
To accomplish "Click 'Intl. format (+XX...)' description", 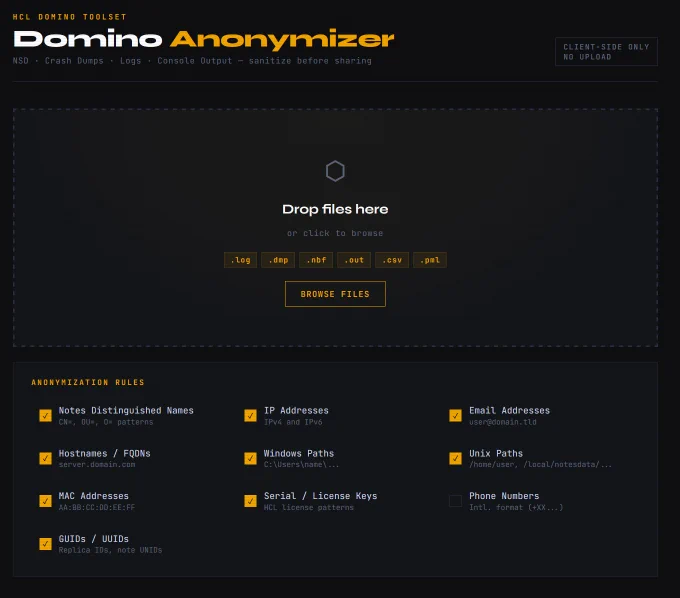I will tap(516, 507).
